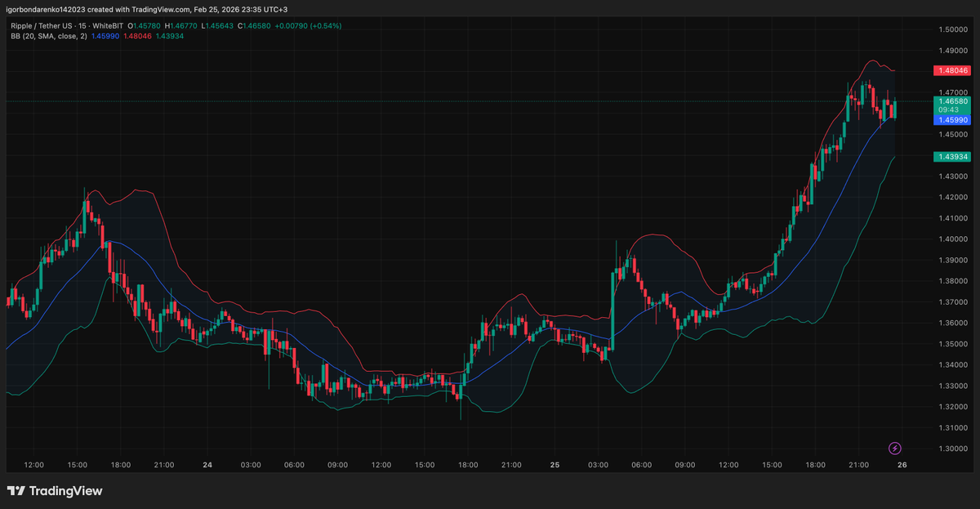
Task: Click the TradingView logo at bottom left
Action: tap(56, 491)
